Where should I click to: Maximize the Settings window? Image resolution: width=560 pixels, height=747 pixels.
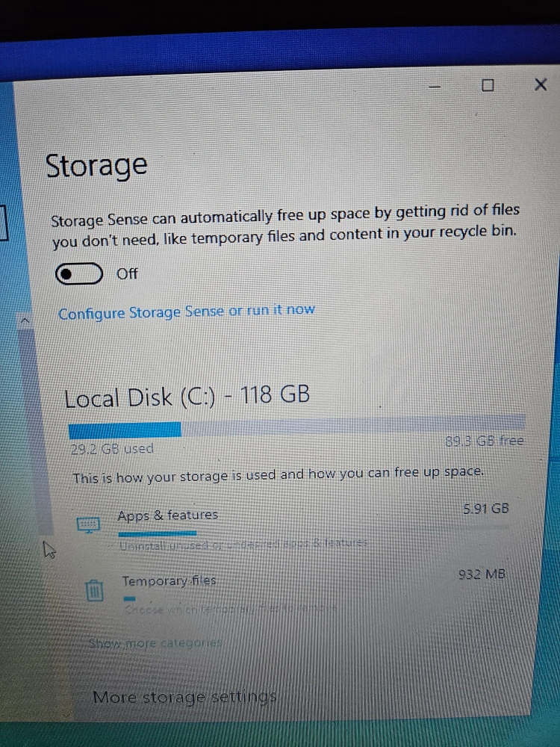488,85
